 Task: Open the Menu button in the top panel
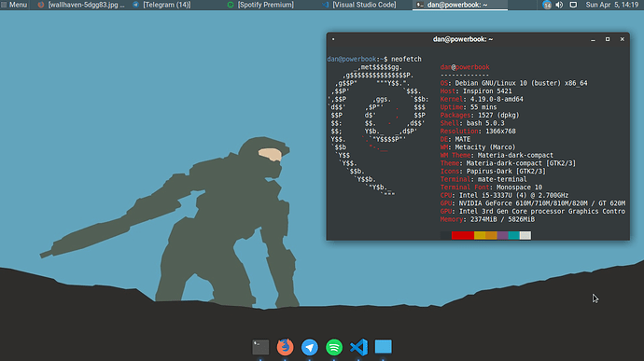[x=14, y=5]
